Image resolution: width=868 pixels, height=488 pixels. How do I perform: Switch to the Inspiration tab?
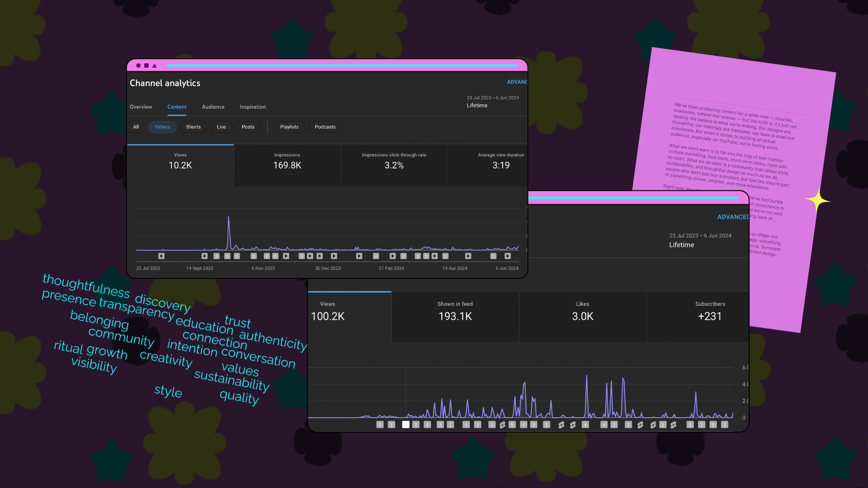pos(252,107)
